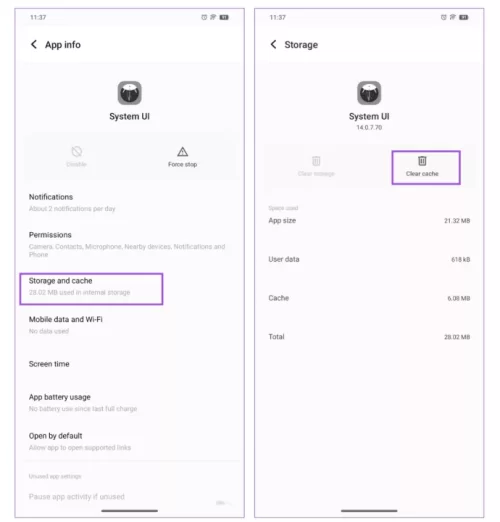Tap the Clear cache trash icon
This screenshot has width=500, height=522.
[422, 161]
